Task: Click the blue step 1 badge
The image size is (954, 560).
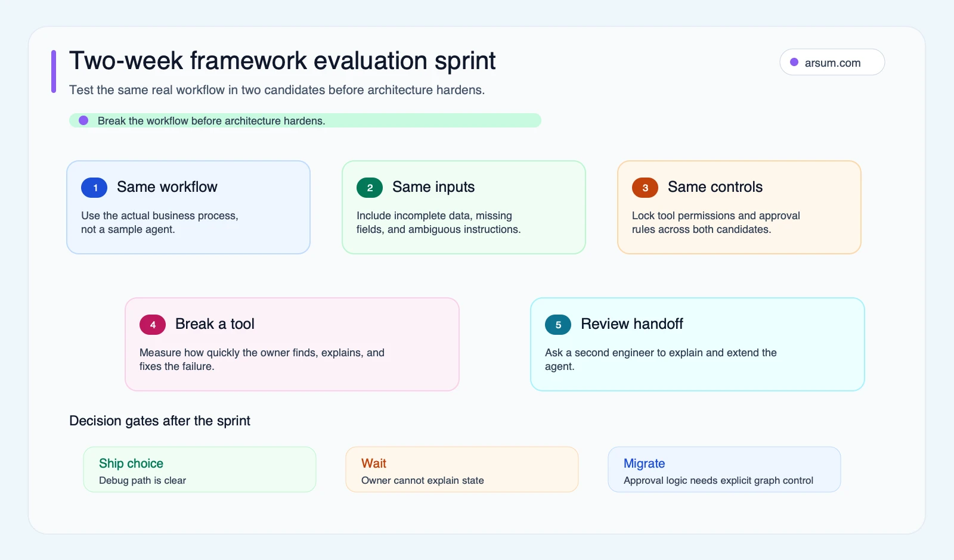Action: [94, 188]
